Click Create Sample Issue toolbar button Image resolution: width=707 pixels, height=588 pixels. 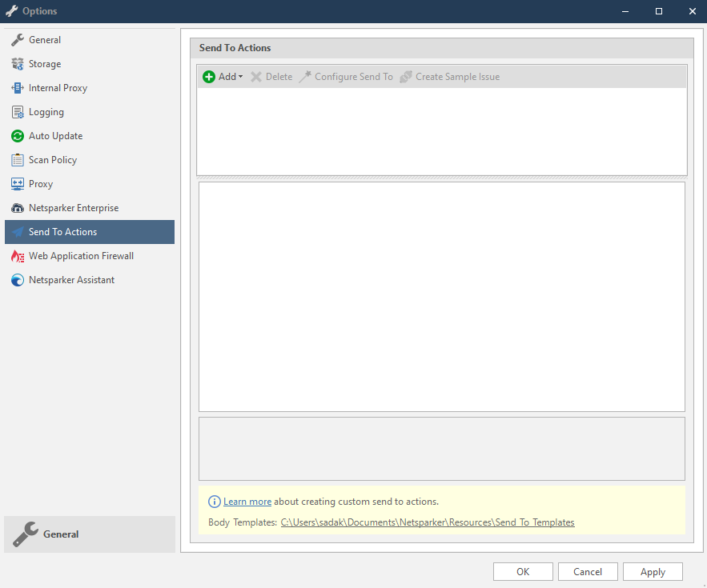449,77
